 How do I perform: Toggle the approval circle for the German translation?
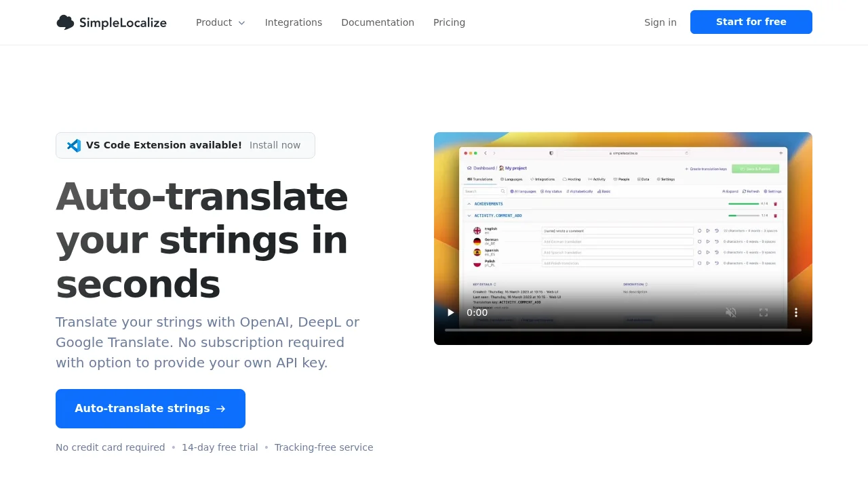click(x=699, y=241)
